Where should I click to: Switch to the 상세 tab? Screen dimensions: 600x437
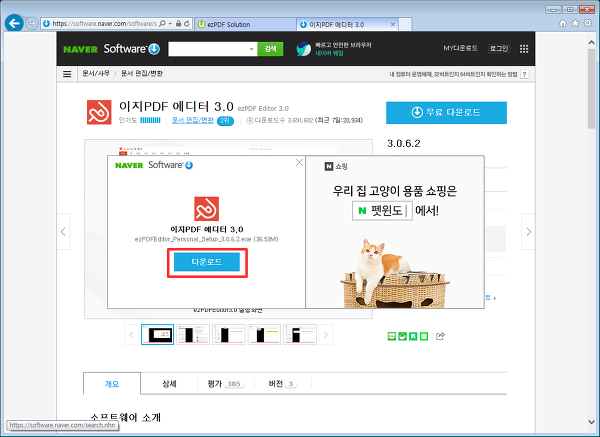[x=169, y=384]
